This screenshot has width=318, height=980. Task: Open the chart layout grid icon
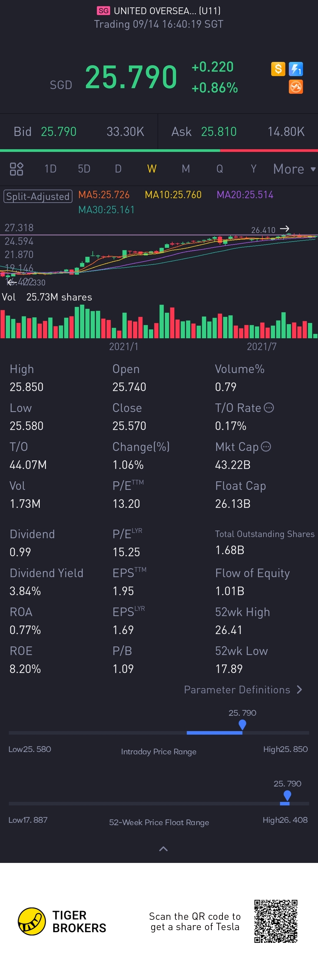point(16,168)
